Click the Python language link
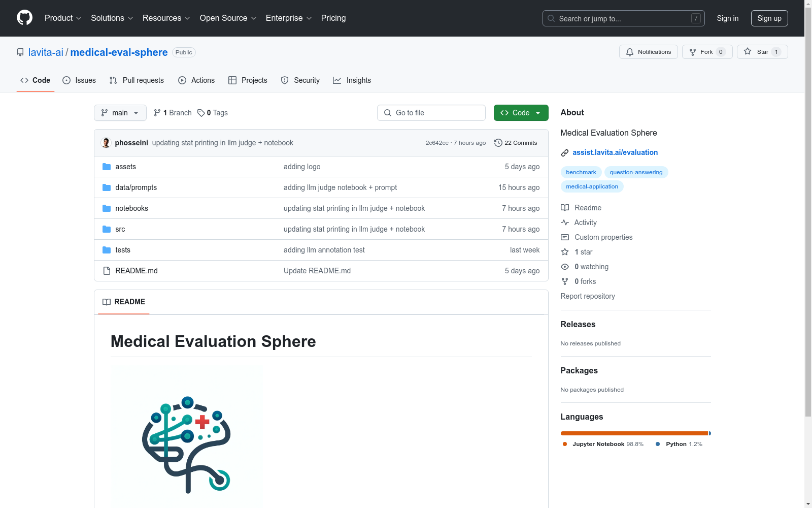The height and width of the screenshot is (508, 812). coord(679,444)
